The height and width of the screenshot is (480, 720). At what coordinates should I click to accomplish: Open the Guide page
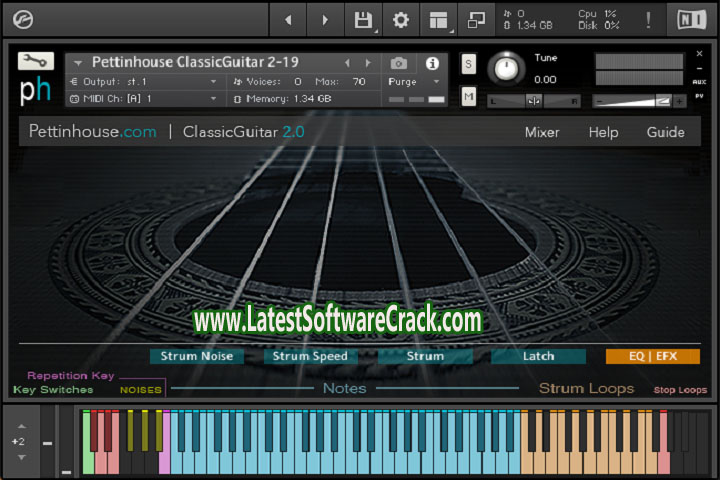click(665, 132)
